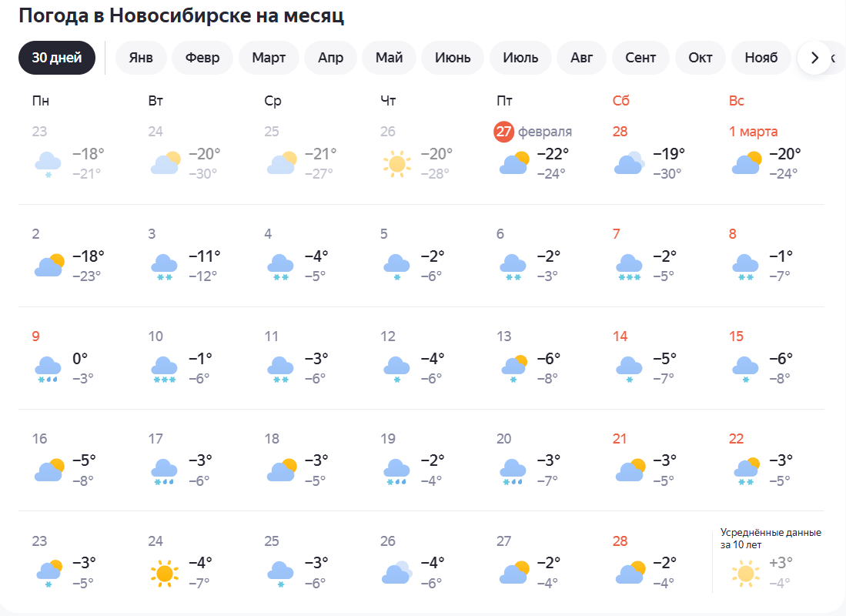Click the cloudy night icon for March 26
This screenshot has height=616, width=846.
point(396,572)
